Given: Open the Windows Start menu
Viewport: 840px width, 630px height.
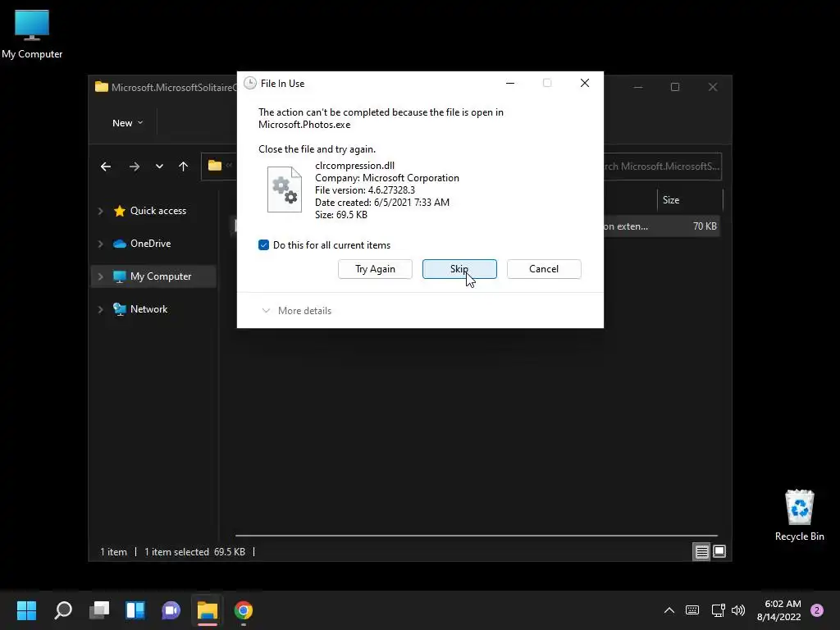Looking at the screenshot, I should tap(26, 610).
